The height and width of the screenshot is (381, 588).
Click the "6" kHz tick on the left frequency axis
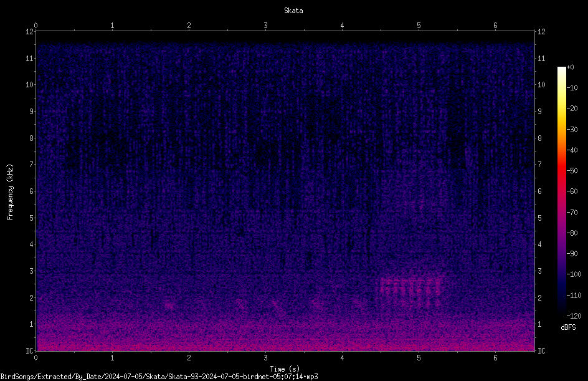tap(31, 191)
